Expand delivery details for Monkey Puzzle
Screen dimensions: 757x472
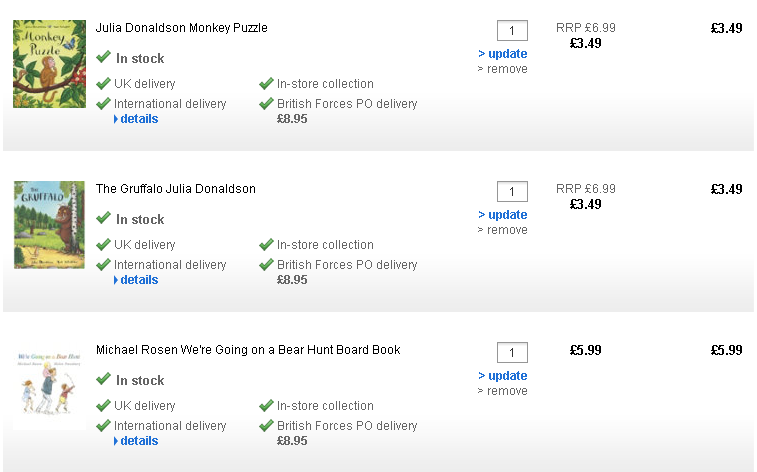pyautogui.click(x=138, y=119)
